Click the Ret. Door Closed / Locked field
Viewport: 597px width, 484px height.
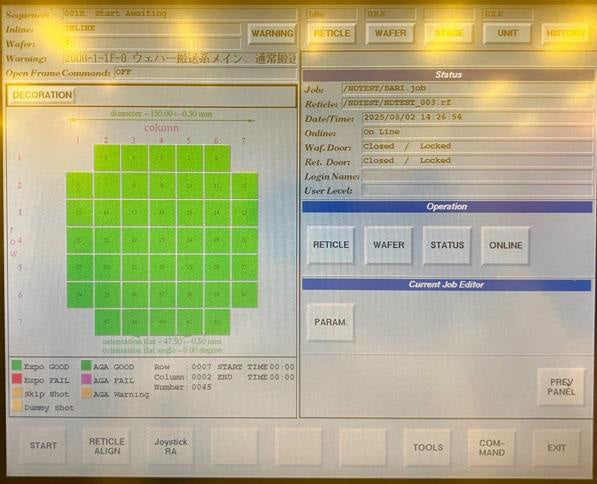pyautogui.click(x=477, y=161)
